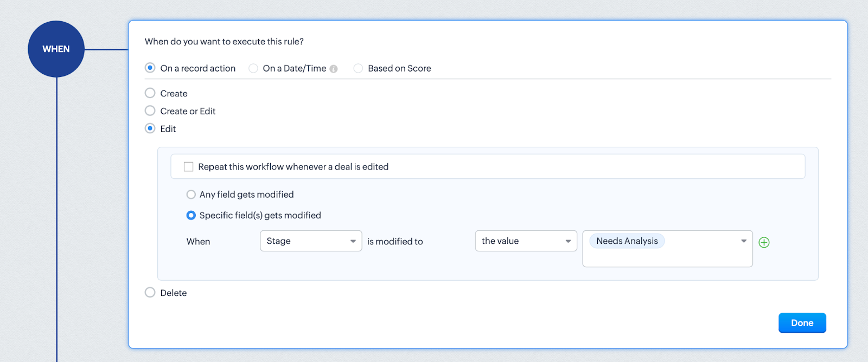Viewport: 868px width, 362px height.
Task: Select 'Based on Score' trigger option
Action: click(358, 68)
